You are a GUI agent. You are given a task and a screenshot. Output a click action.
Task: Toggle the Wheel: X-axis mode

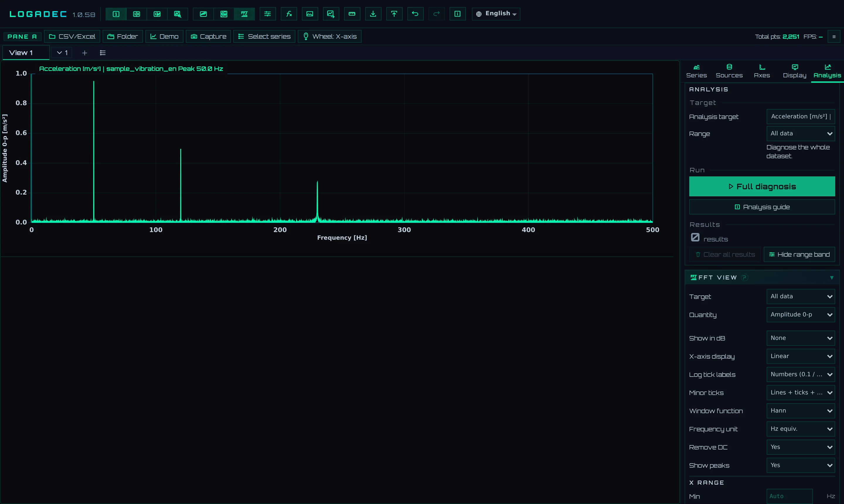pyautogui.click(x=329, y=36)
